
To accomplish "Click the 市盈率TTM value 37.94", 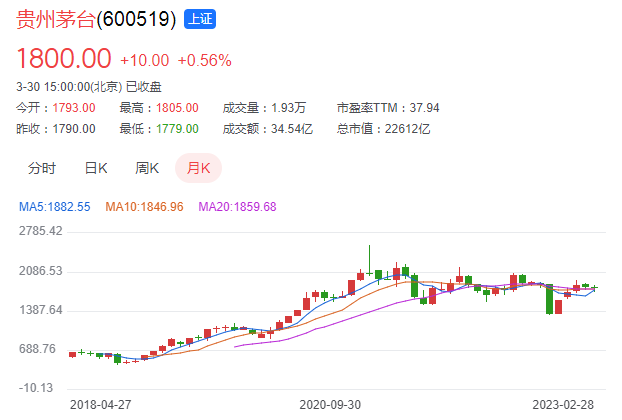I will (x=424, y=108).
